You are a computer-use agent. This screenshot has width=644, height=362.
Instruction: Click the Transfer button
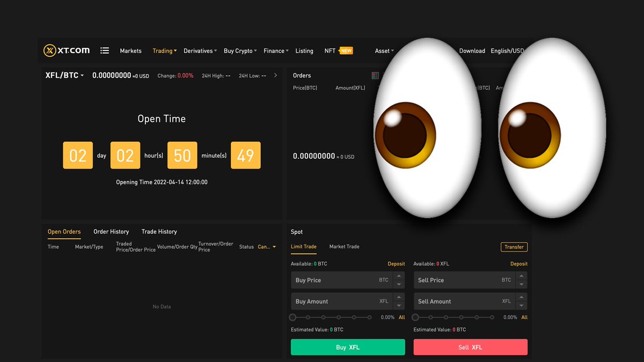click(x=514, y=247)
